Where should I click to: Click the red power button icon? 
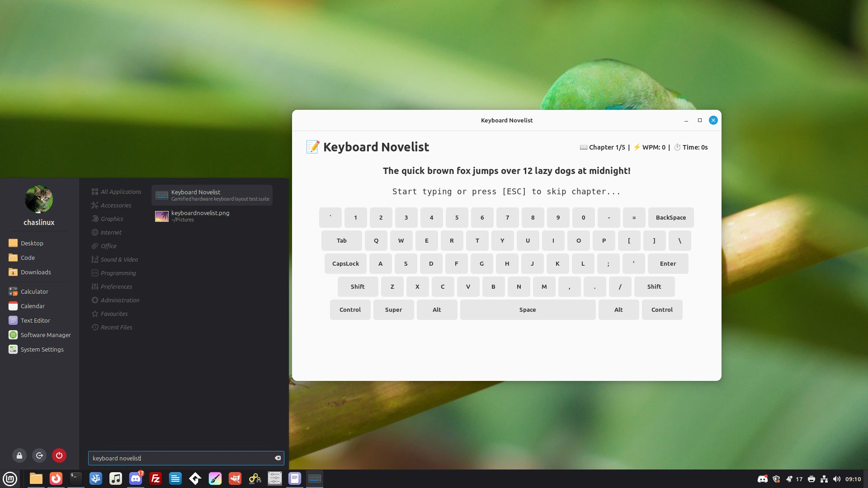pos(59,455)
